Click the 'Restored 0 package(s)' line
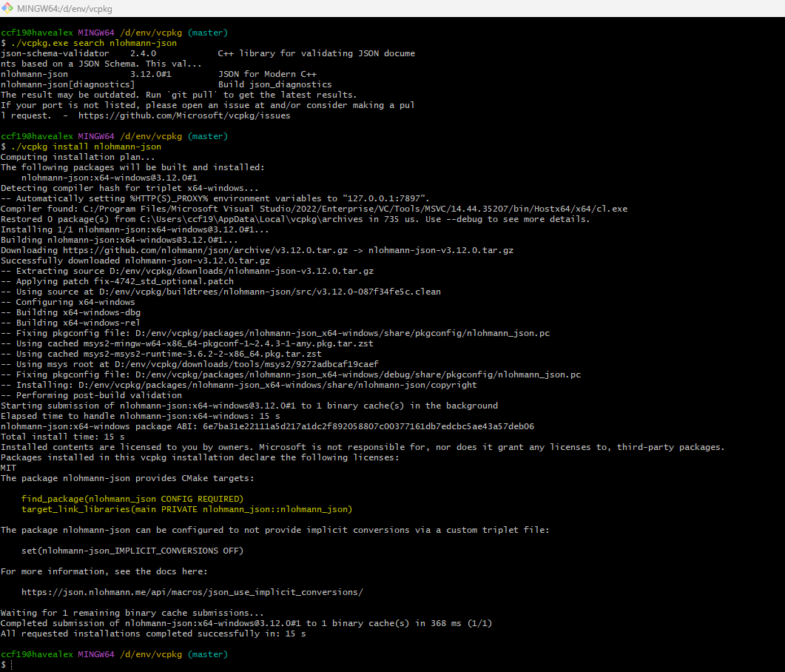This screenshot has width=785, height=672. coord(295,219)
